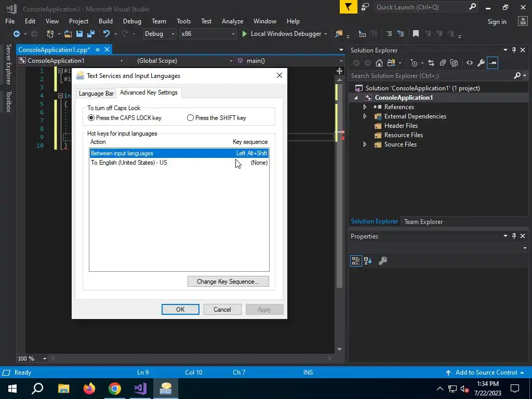The height and width of the screenshot is (399, 532).
Task: Open the File menu
Action: [10, 21]
